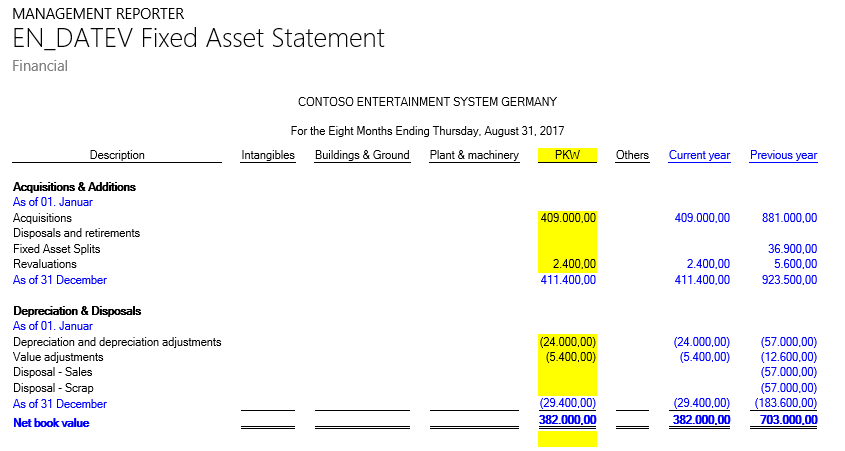Select the highlighted PKW column header
The width and height of the screenshot is (845, 451).
coord(567,155)
